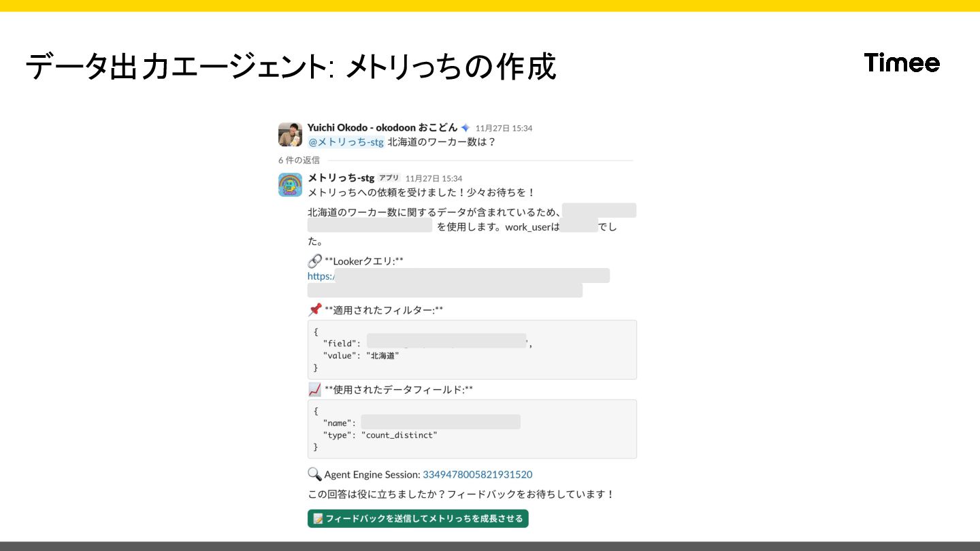Click the text を使用します。work_userは
Viewport: 980px width, 551px height.
(x=498, y=227)
